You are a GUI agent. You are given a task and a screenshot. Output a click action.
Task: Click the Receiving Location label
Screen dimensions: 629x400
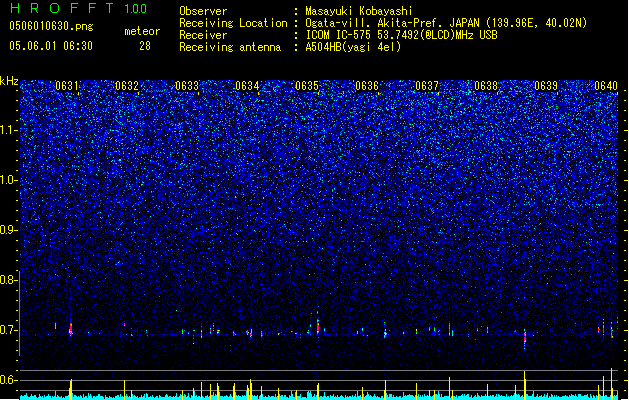coord(233,23)
